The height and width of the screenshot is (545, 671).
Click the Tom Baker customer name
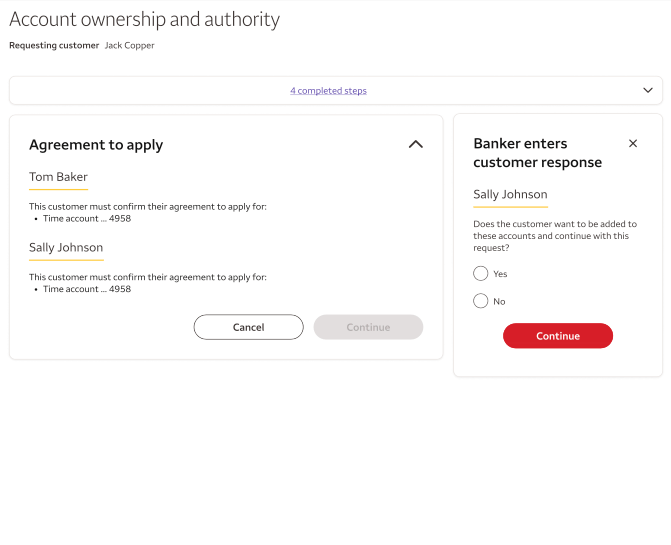(x=58, y=177)
